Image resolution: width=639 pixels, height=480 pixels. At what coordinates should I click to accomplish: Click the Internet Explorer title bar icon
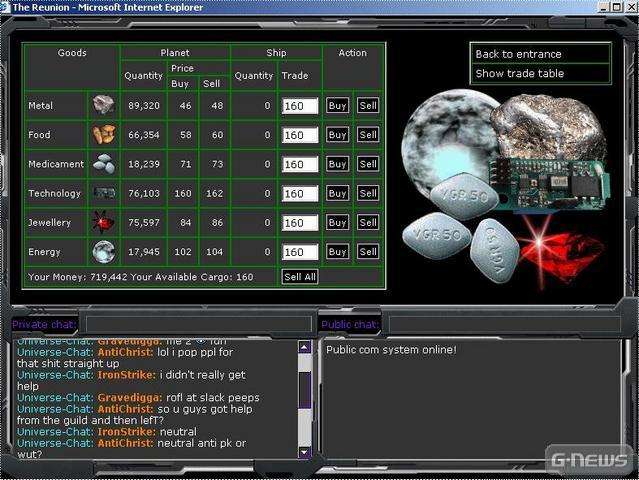pos(6,7)
